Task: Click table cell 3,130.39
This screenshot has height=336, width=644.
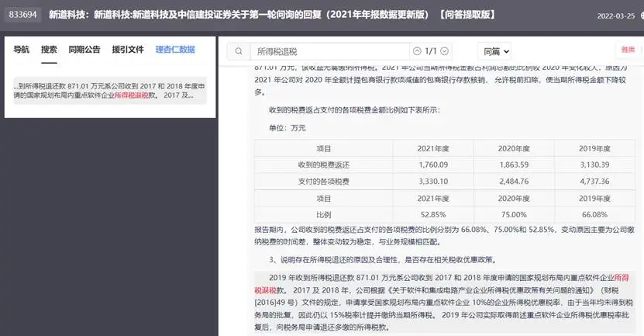Action: click(x=594, y=165)
